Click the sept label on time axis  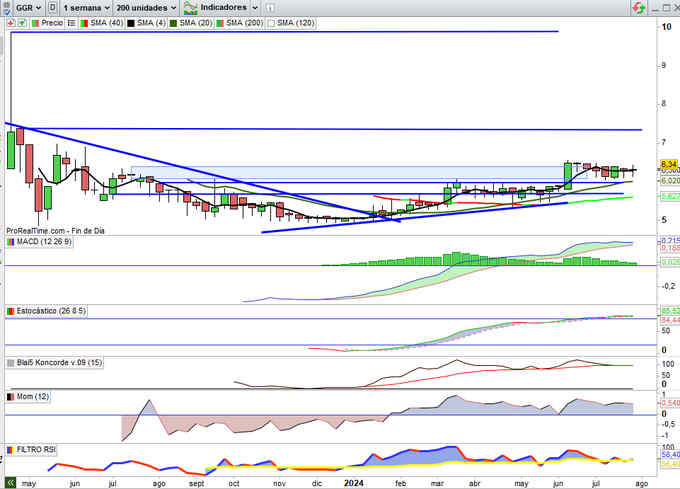196,483
